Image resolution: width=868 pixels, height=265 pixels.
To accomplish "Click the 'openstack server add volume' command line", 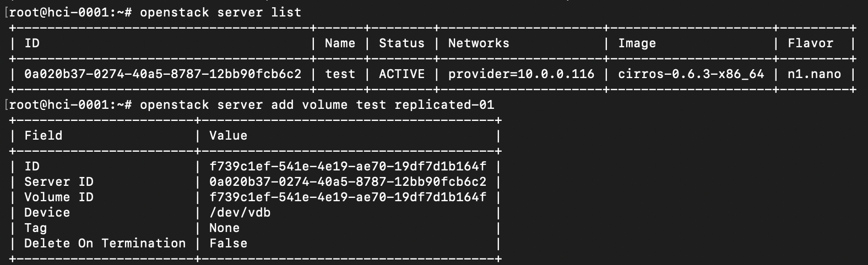I will point(317,105).
